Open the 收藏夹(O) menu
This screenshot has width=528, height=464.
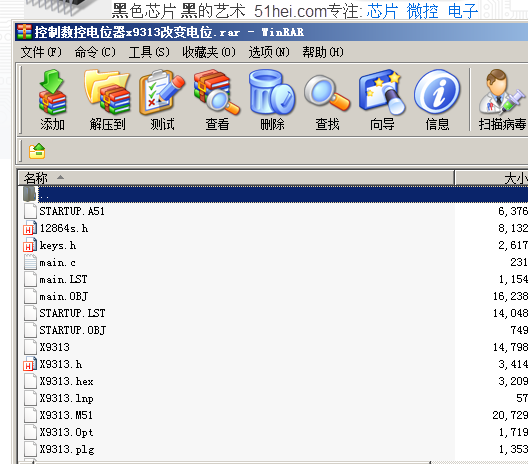(x=209, y=52)
